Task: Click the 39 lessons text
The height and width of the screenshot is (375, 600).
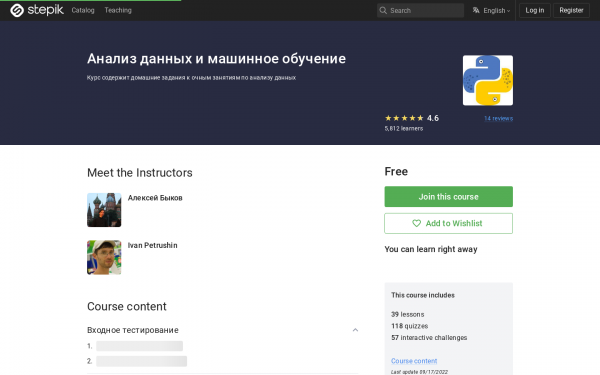Action: click(408, 315)
